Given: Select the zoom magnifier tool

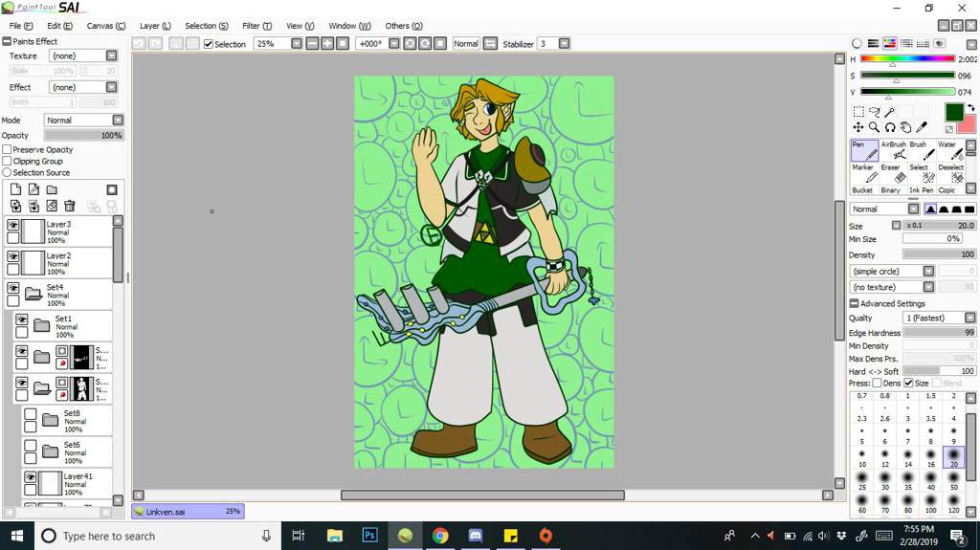Looking at the screenshot, I should pos(875,127).
